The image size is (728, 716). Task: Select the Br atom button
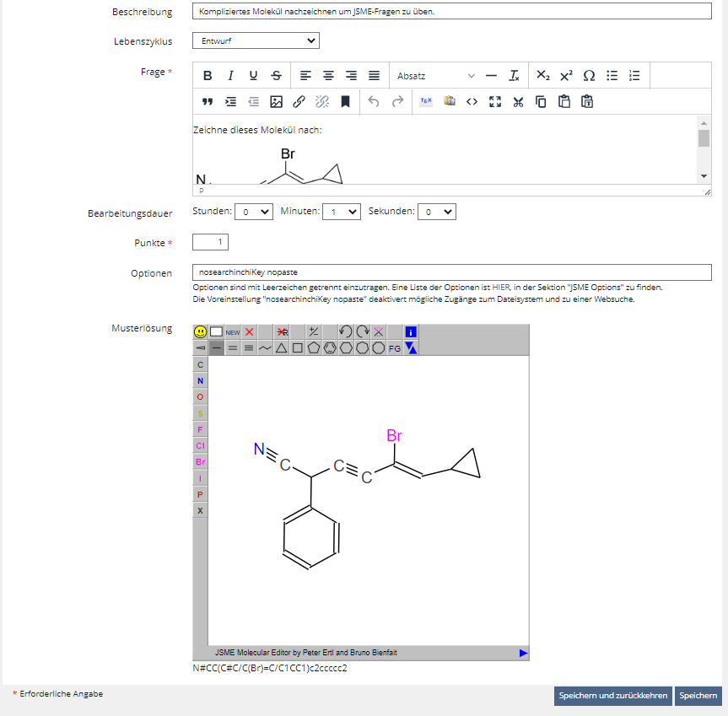tap(200, 462)
